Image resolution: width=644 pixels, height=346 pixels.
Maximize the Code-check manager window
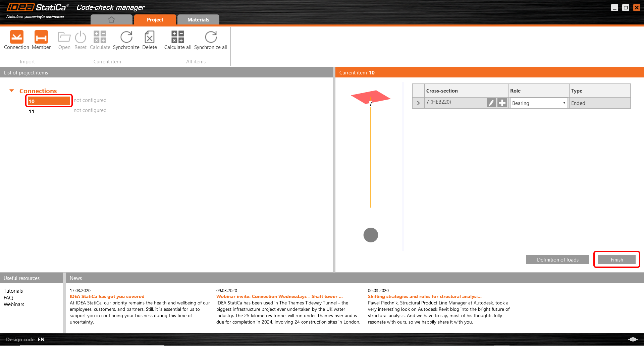point(626,8)
